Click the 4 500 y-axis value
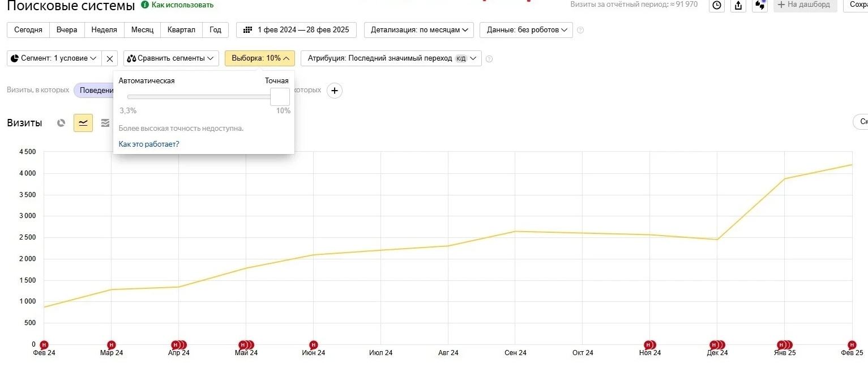868x384 pixels. point(27,152)
